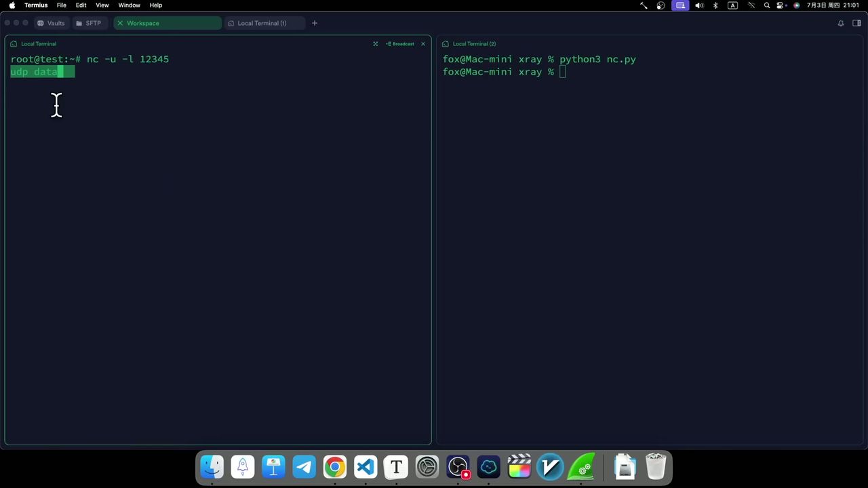This screenshot has height=488, width=868.
Task: Open the View menu in the menu bar
Action: [x=102, y=5]
